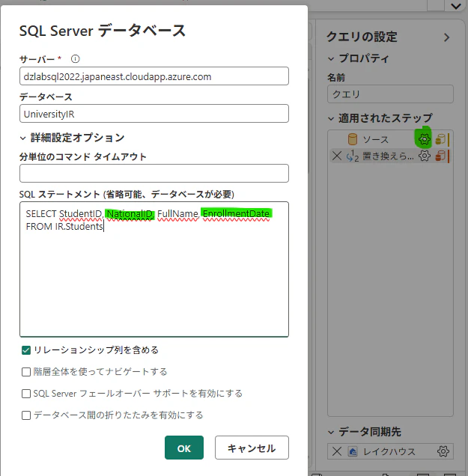
Task: Select the 置き換えら... step row
Action: coord(390,156)
